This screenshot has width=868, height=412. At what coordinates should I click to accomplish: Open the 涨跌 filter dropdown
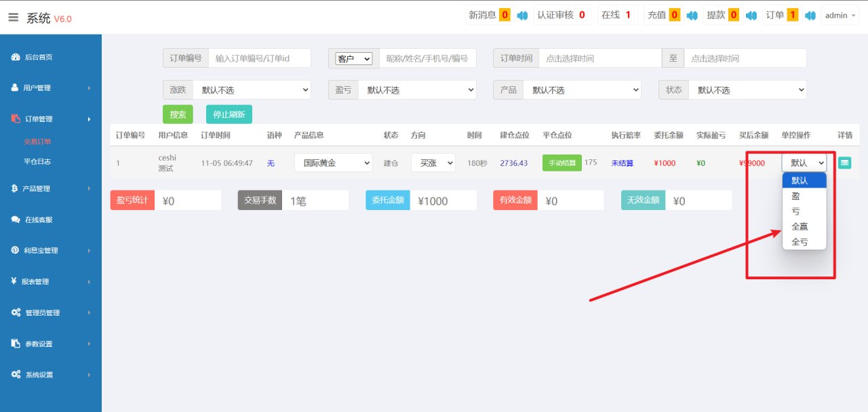point(251,90)
